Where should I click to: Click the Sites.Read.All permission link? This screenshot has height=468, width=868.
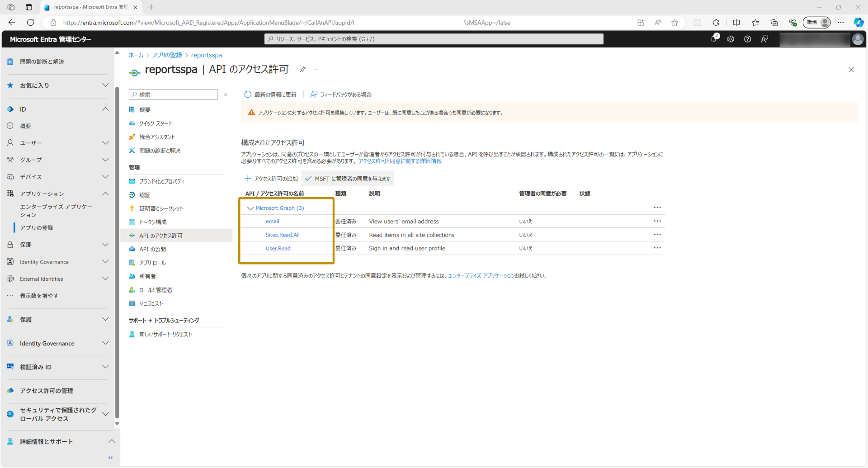click(x=283, y=235)
